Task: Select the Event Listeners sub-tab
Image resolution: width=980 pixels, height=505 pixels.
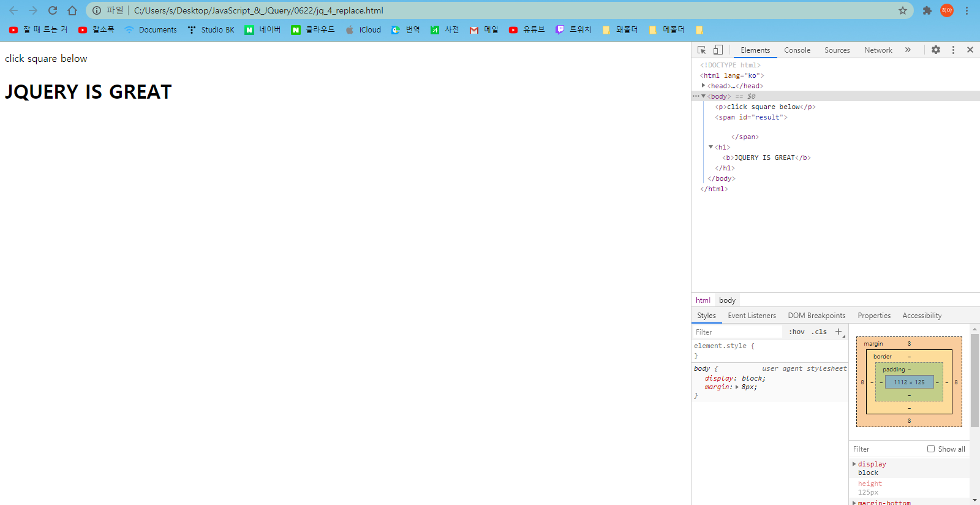Action: [x=752, y=316]
